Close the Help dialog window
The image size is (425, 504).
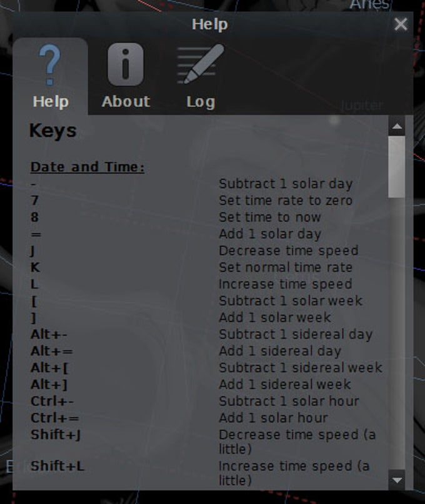pyautogui.click(x=401, y=24)
